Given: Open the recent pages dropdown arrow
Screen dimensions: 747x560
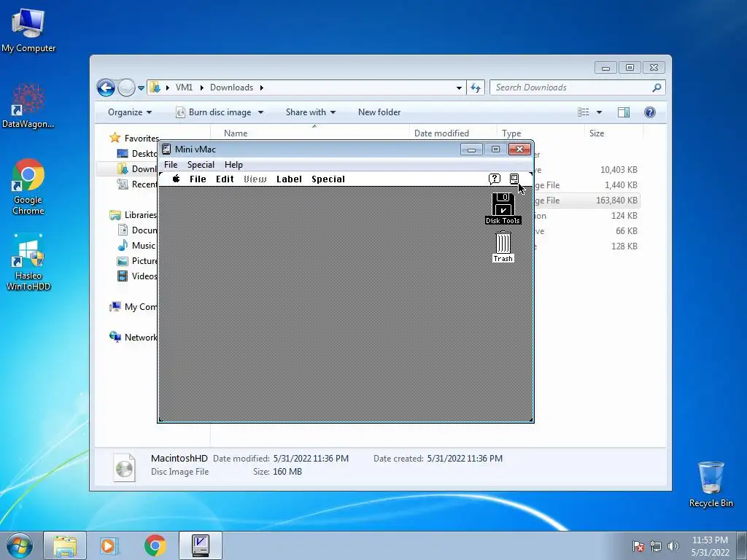Looking at the screenshot, I should point(141,88).
